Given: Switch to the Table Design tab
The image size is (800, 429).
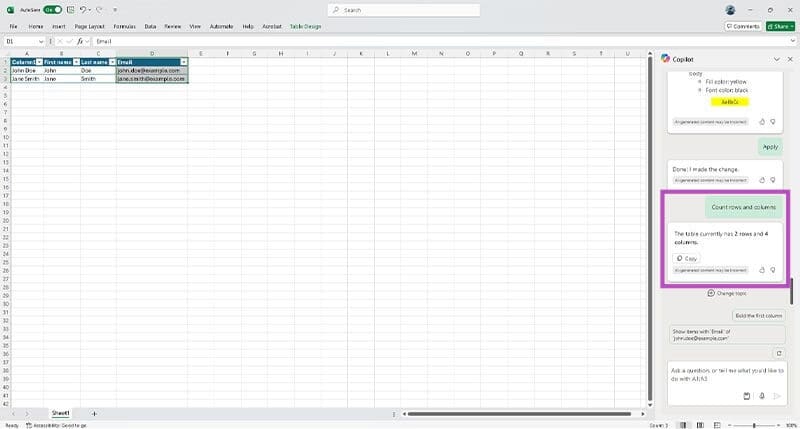Looking at the screenshot, I should (x=306, y=26).
